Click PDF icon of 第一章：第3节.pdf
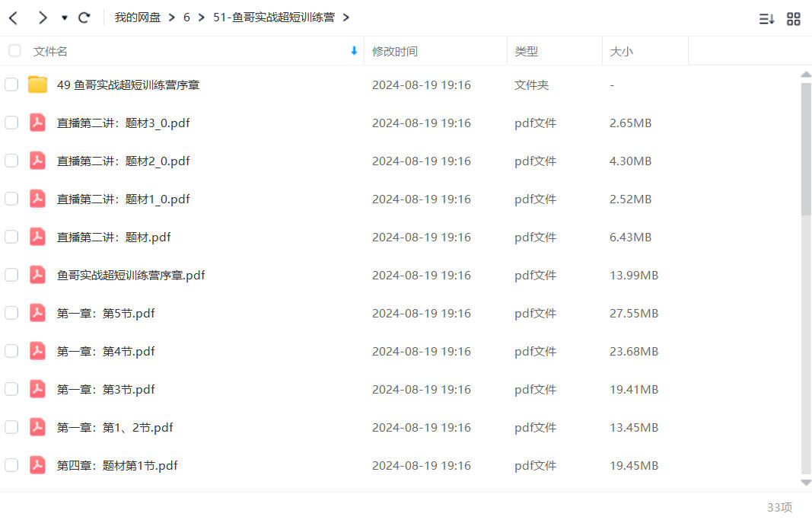 [37, 389]
